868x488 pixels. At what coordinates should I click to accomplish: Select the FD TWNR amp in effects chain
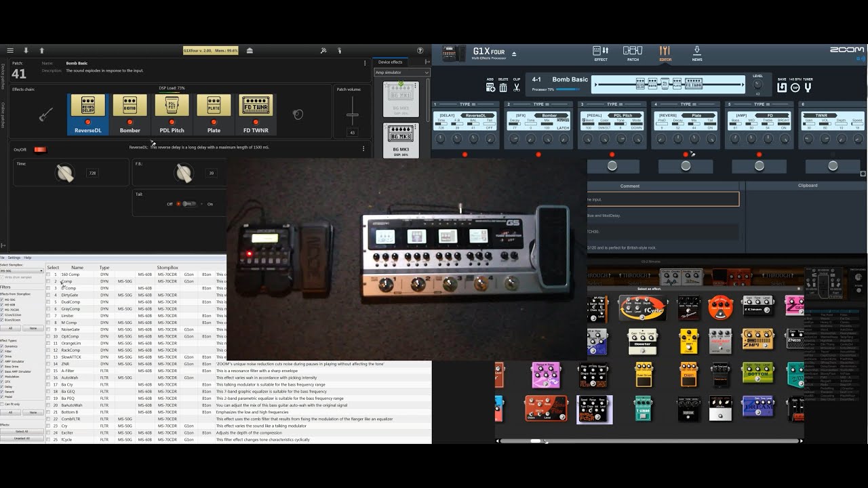[x=256, y=114]
